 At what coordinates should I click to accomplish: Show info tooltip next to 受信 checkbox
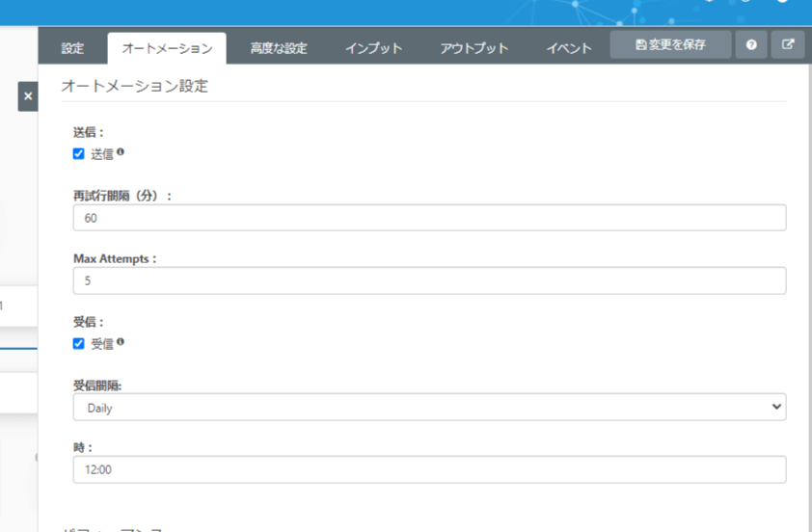click(x=121, y=341)
